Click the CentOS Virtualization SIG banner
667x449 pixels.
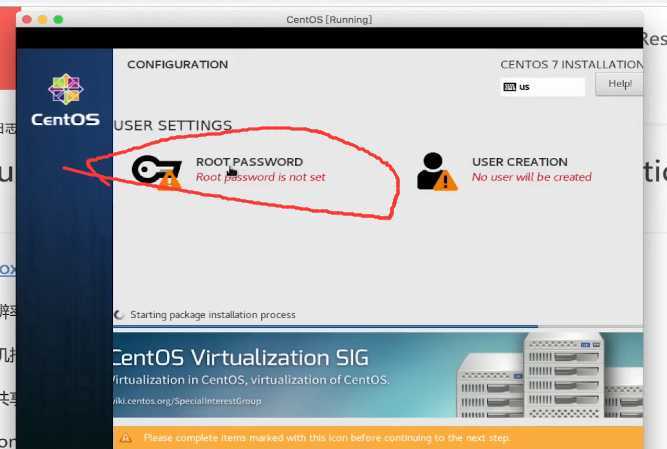(378, 375)
